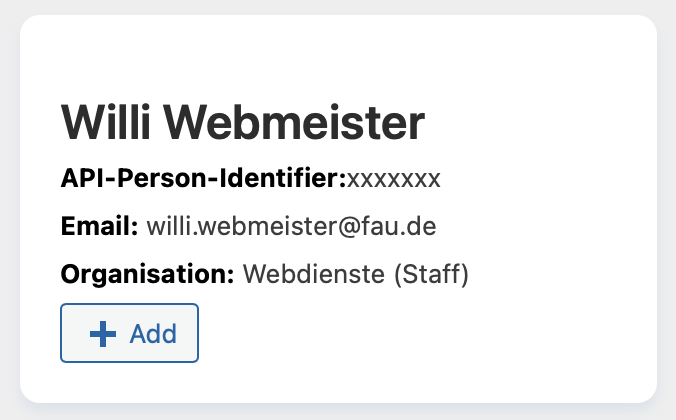The height and width of the screenshot is (420, 676).
Task: Add Willi Webmeister via the Add button
Action: click(129, 333)
